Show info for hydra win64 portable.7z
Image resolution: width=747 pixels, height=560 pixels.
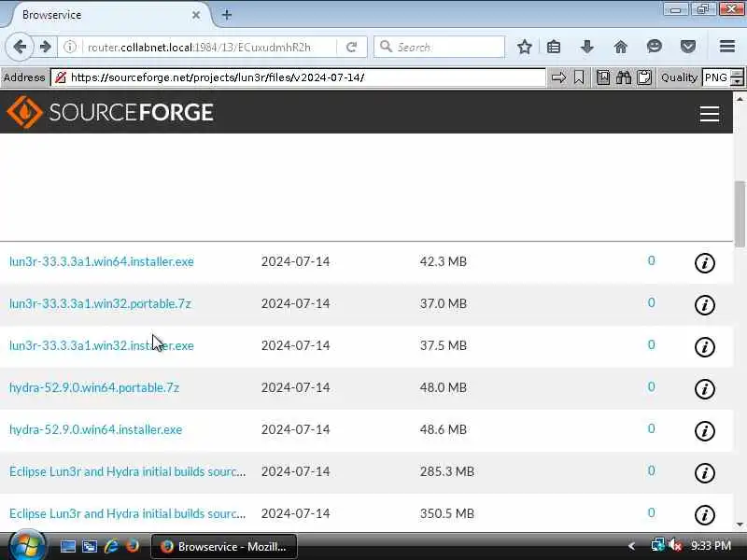point(705,389)
